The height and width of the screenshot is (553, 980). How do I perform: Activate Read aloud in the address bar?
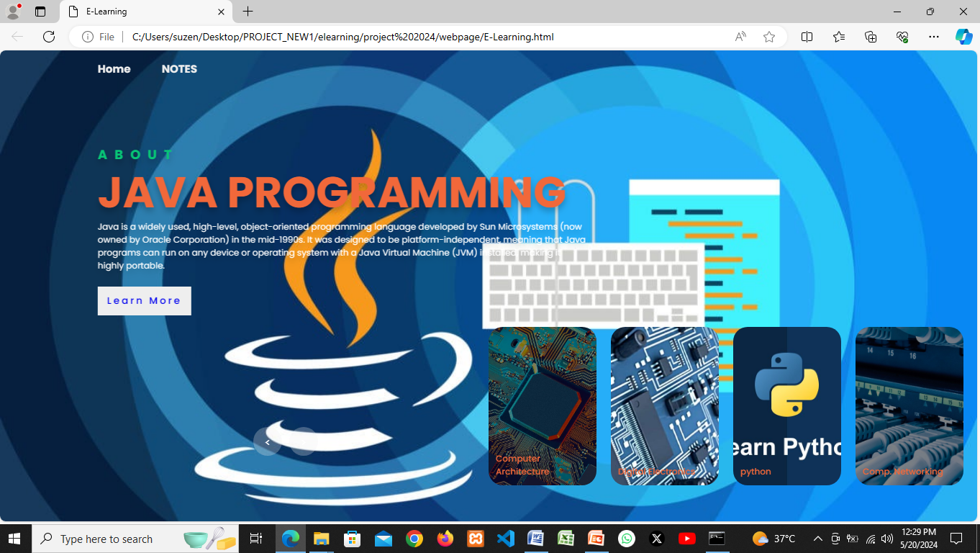click(x=740, y=37)
